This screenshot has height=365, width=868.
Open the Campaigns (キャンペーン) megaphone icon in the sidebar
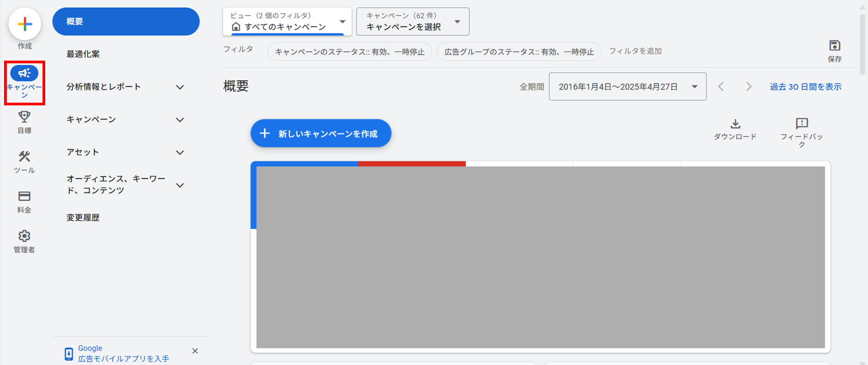tap(24, 73)
